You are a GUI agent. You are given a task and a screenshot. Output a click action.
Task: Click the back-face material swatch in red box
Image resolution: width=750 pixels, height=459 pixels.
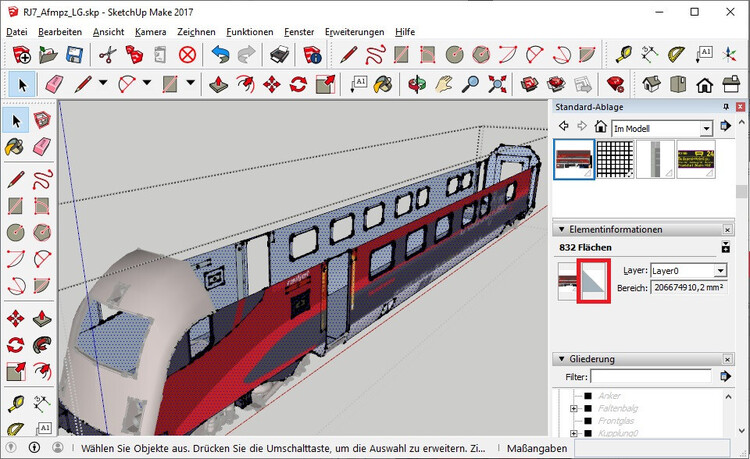point(591,279)
